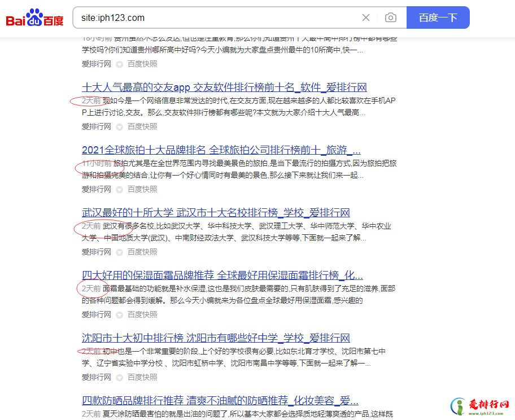
Task: Open the 四款防晒品牌排行推荐 result
Action: tap(220, 401)
